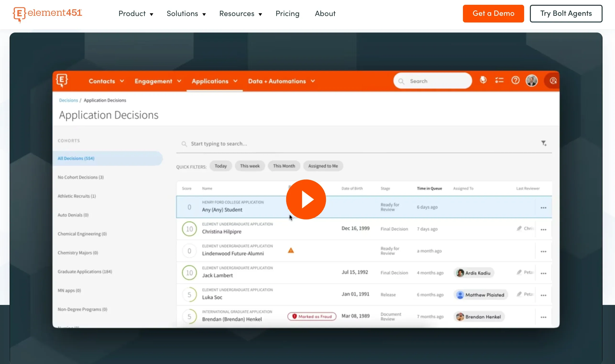Open more options for Any Student row
Viewport: 615px width, 364px height.
click(544, 208)
